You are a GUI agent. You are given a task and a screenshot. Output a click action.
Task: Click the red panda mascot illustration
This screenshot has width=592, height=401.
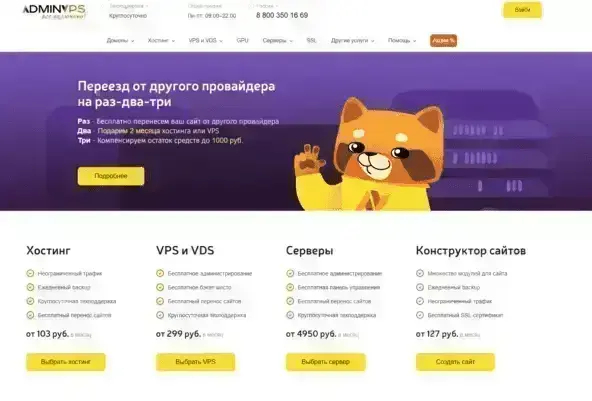click(x=368, y=155)
